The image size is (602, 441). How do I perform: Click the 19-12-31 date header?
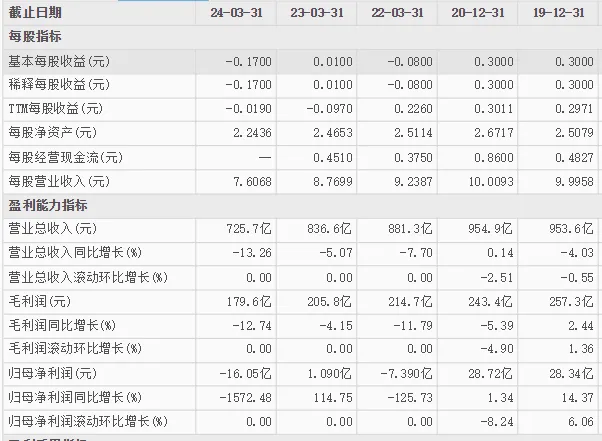click(x=558, y=13)
